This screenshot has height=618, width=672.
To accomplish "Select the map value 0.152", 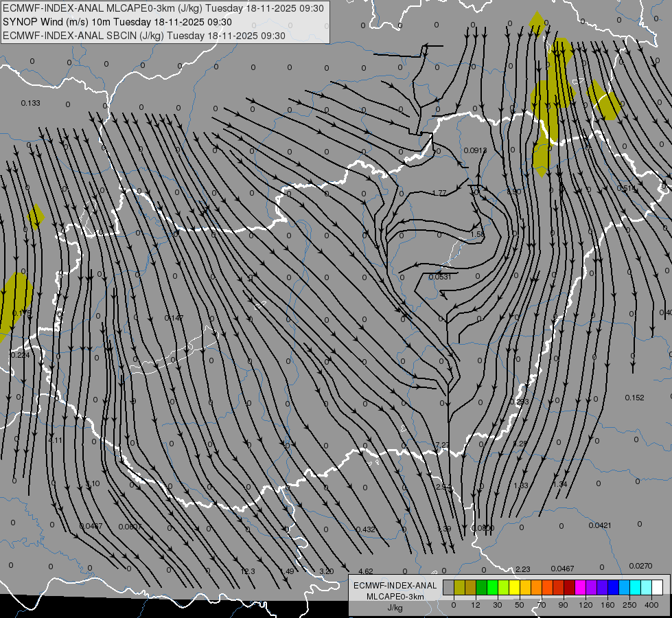I will pyautogui.click(x=635, y=398).
